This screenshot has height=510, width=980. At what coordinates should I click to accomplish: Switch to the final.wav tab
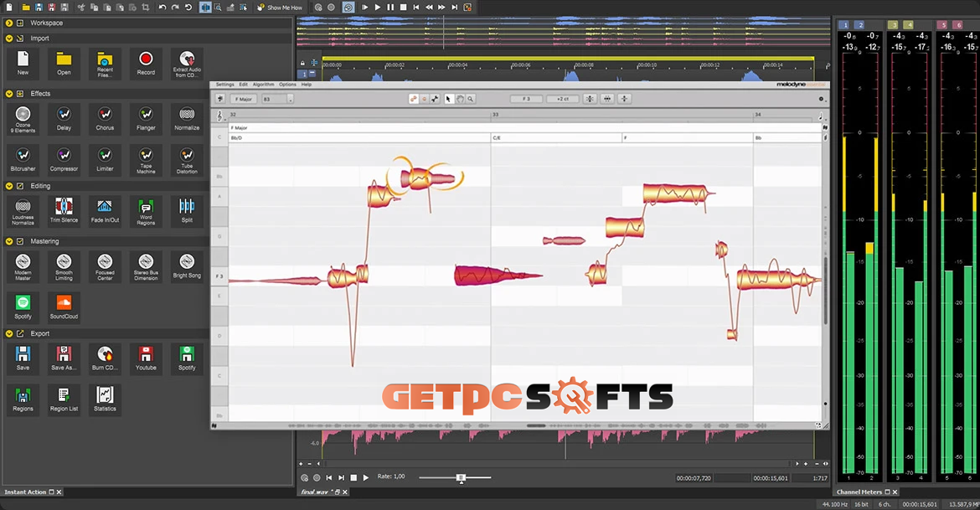(314, 492)
